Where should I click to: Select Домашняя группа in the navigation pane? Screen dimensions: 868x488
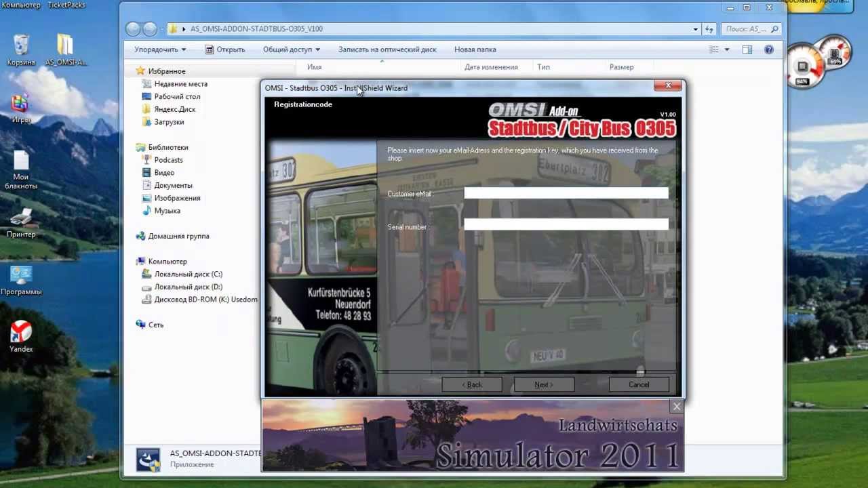coord(172,236)
